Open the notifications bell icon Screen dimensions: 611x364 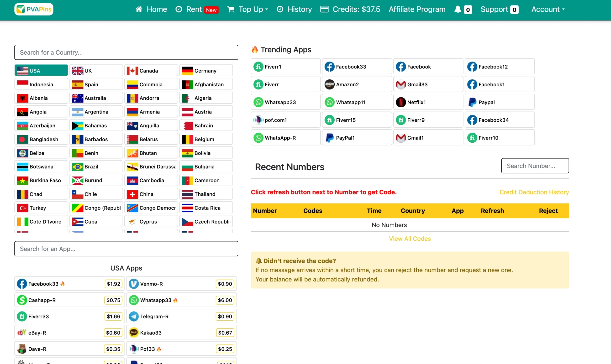(458, 9)
